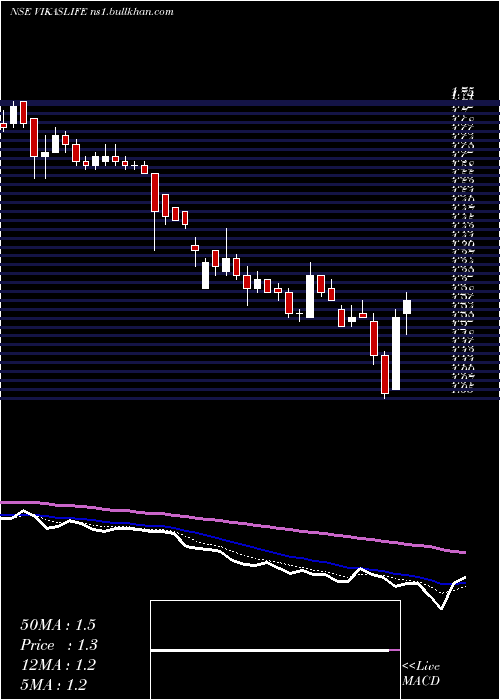Click the last white candlestick on the chart
This screenshot has width=500, height=700.
point(407,307)
